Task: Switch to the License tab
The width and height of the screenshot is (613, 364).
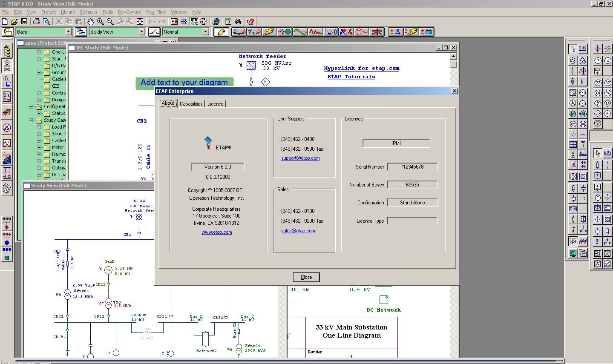Action: (x=215, y=104)
